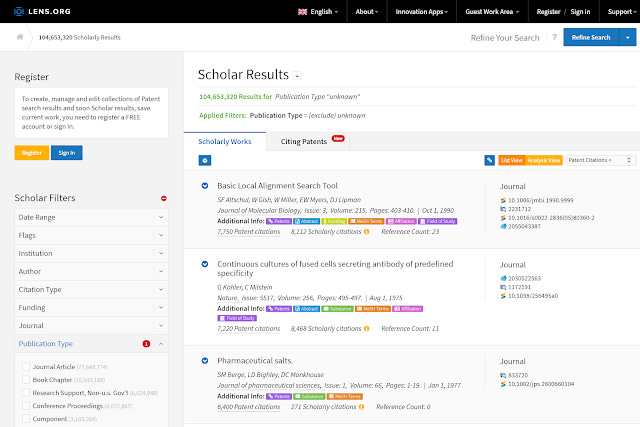This screenshot has height=427, width=640.
Task: Collapse the Publication Type filter
Action: (x=91, y=344)
